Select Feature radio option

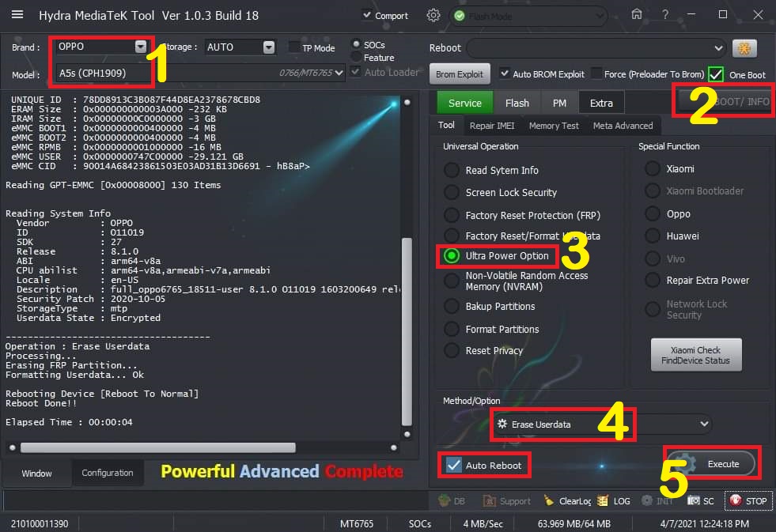click(x=356, y=58)
